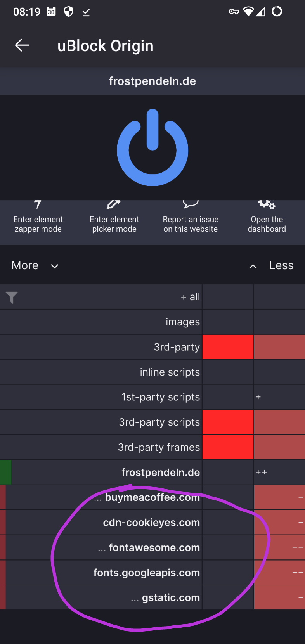Collapse panel with Less chevron
Viewport: 305px width, 644px height.
point(253,266)
